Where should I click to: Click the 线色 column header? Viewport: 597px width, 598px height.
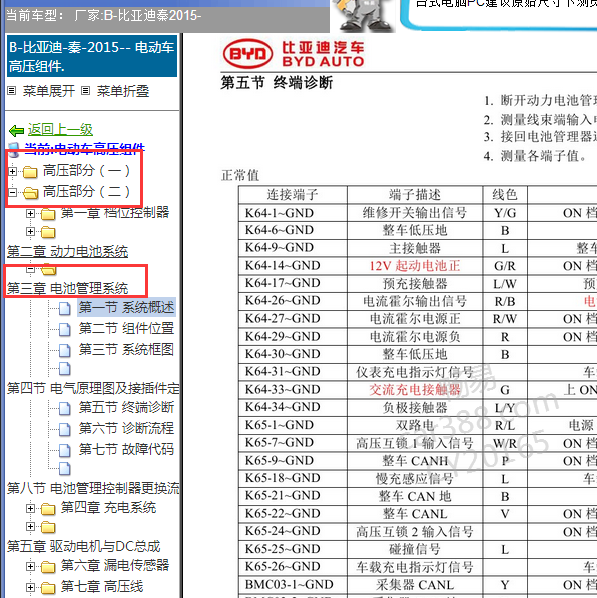click(x=505, y=195)
